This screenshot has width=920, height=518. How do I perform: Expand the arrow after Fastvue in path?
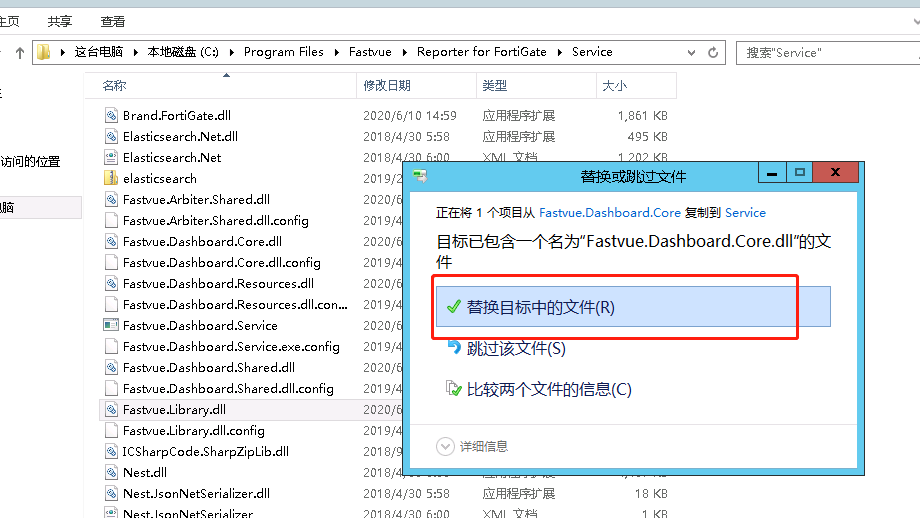click(x=405, y=52)
